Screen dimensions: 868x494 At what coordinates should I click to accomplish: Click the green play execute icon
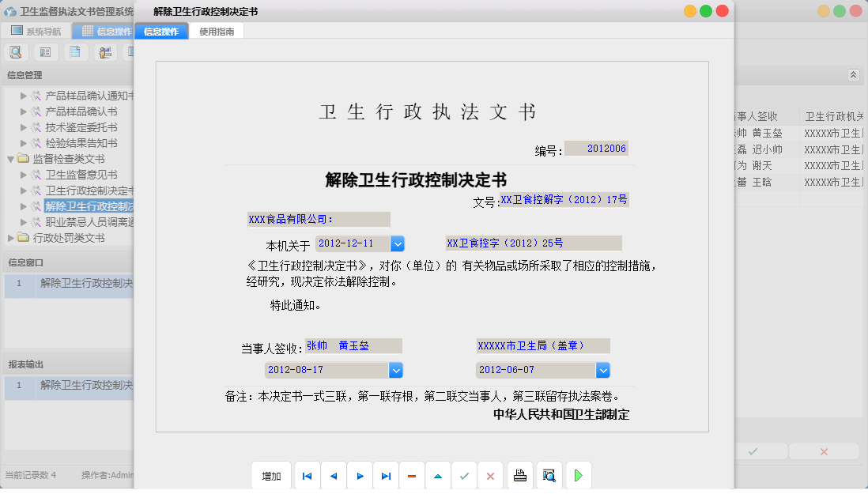click(578, 475)
